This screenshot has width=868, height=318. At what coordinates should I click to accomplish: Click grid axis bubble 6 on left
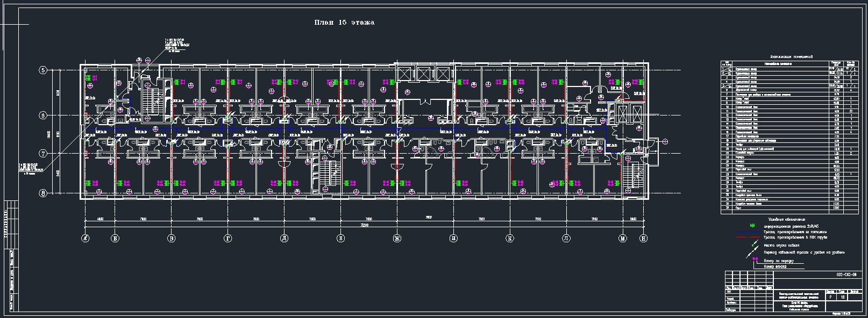click(x=44, y=115)
